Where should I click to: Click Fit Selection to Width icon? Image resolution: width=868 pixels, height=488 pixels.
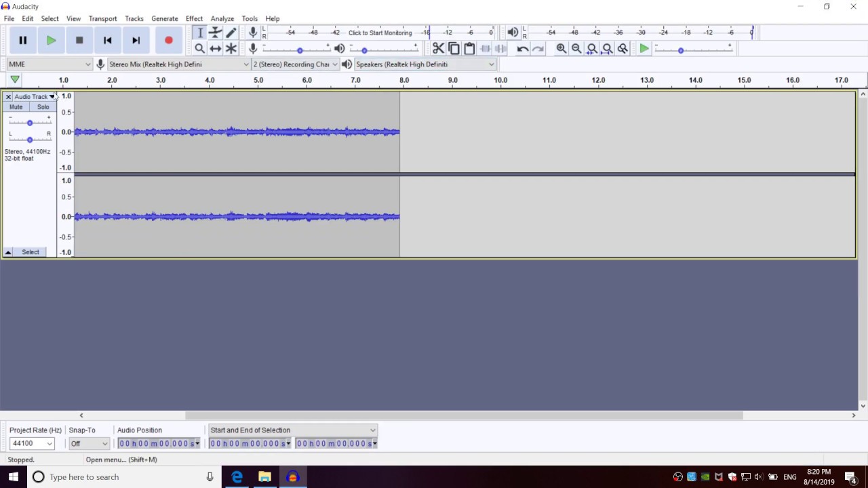592,48
